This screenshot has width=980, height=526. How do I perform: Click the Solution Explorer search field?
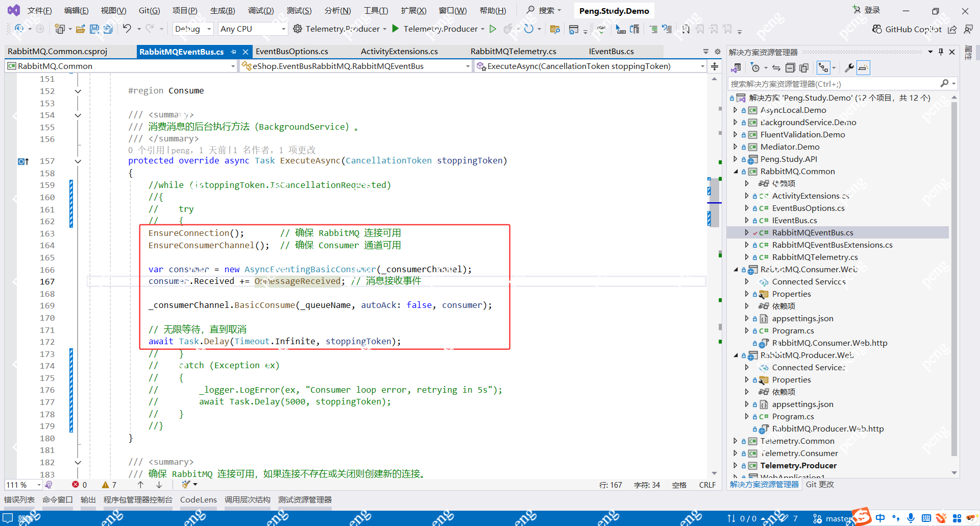click(x=842, y=84)
